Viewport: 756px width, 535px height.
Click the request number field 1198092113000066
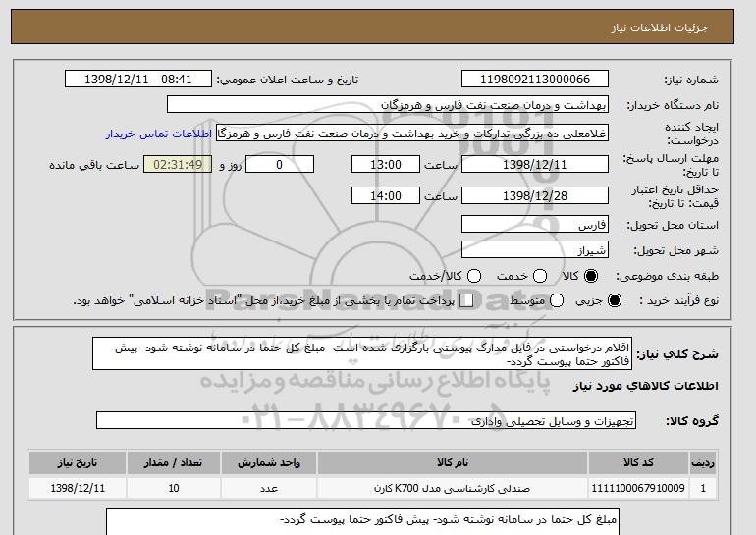click(535, 80)
